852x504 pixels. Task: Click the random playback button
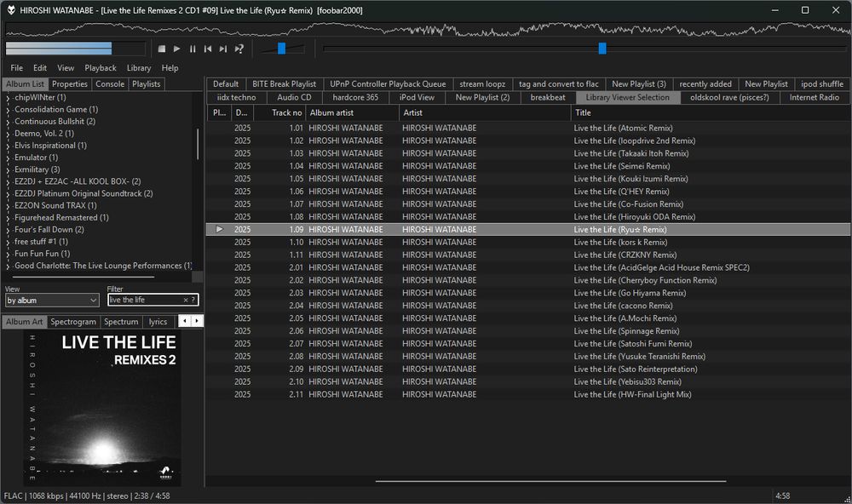239,49
